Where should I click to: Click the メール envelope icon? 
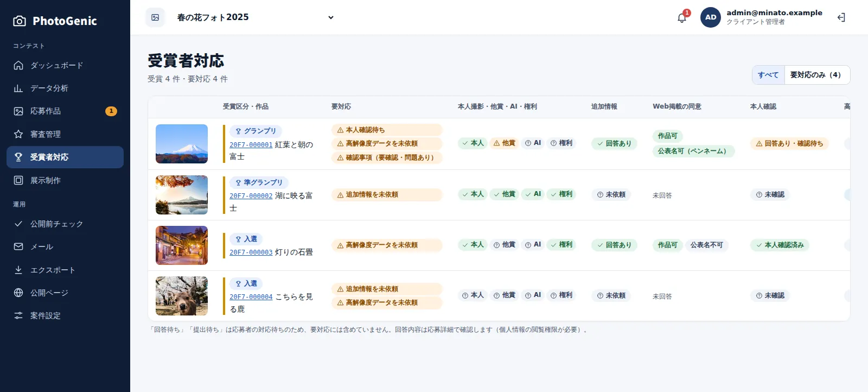point(18,246)
